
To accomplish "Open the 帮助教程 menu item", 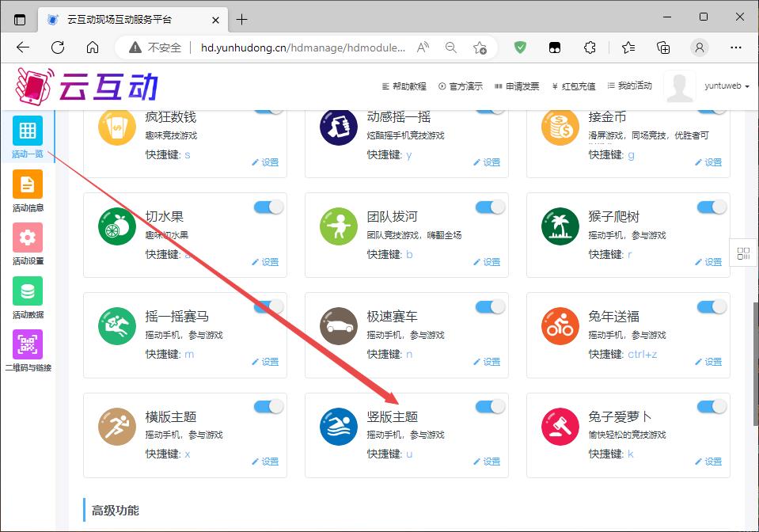I will [404, 86].
